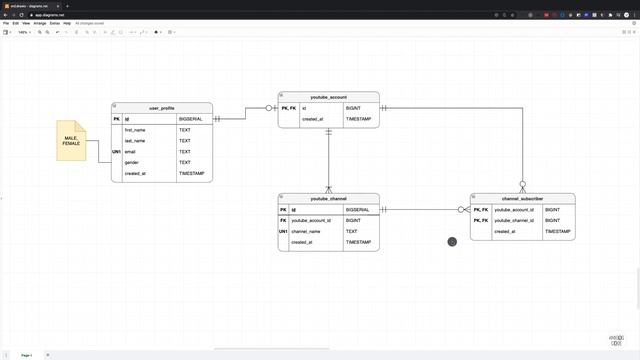Click the line color pencil icon
The width and height of the screenshot is (640, 360).
pos(113,32)
